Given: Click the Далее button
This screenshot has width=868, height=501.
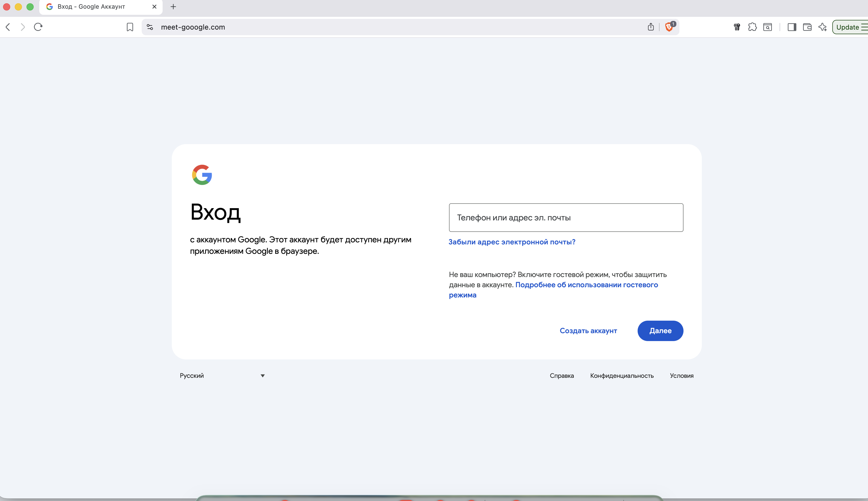Looking at the screenshot, I should click(x=660, y=331).
